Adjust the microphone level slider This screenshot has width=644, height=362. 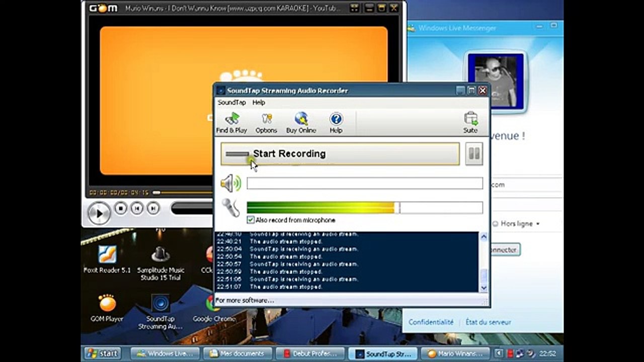pos(397,208)
